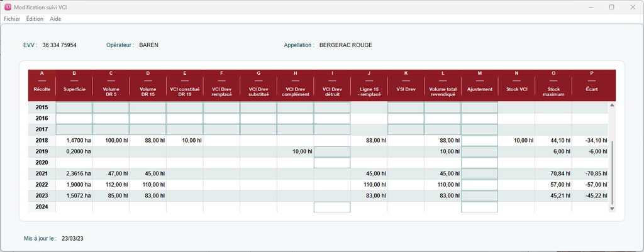Open the Aide menu
This screenshot has height=252, width=644.
click(x=55, y=19)
